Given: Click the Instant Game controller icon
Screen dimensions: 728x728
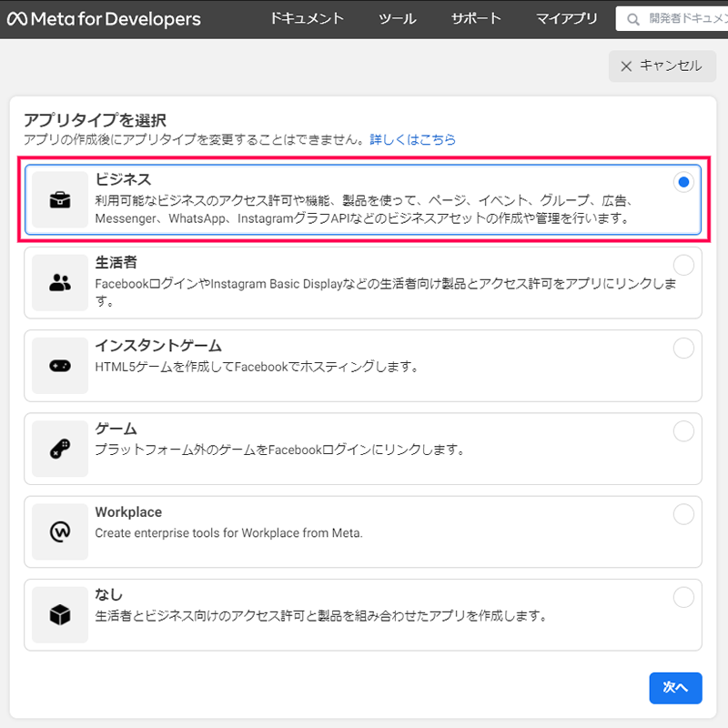Looking at the screenshot, I should [60, 366].
